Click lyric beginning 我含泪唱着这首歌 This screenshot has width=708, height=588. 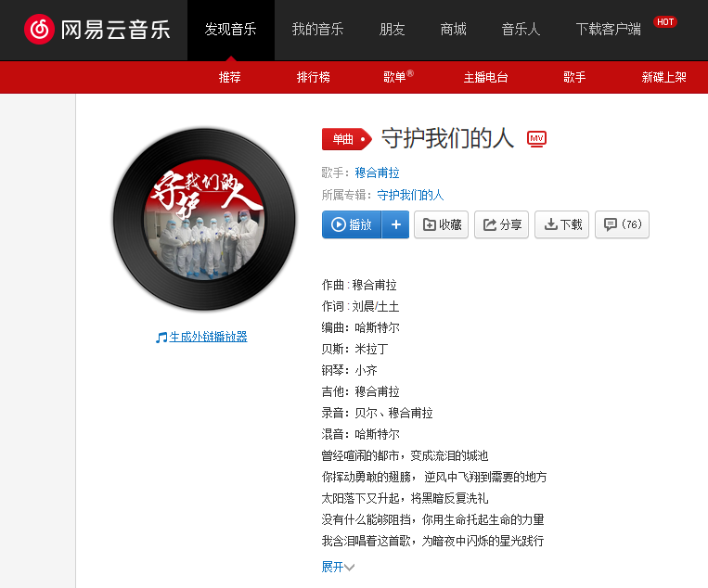(432, 541)
